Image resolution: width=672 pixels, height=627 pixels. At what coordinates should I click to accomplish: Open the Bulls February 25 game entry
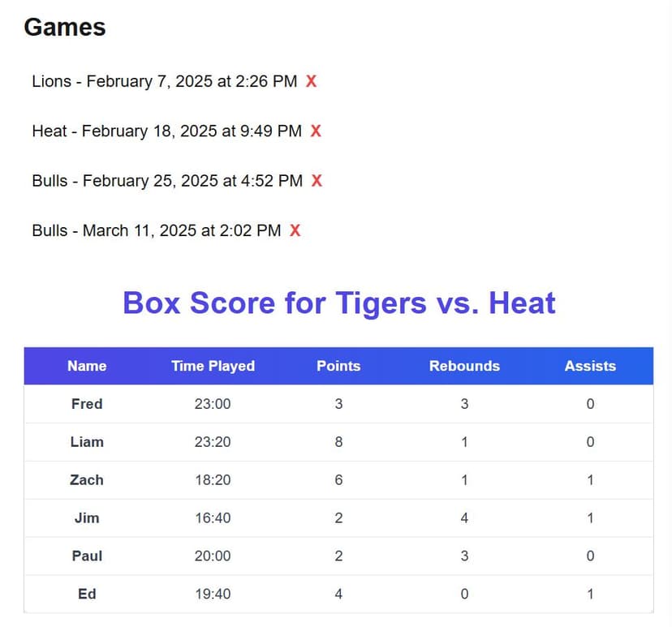coord(167,181)
